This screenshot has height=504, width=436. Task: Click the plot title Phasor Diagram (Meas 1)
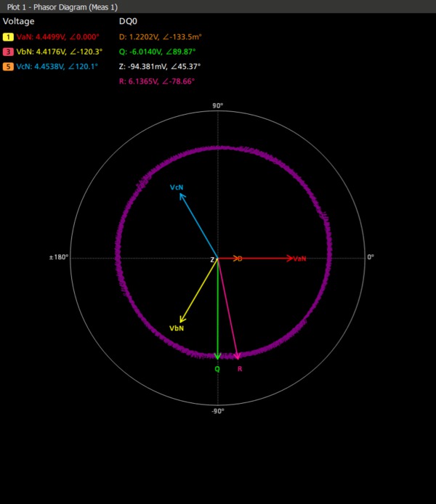click(x=60, y=7)
